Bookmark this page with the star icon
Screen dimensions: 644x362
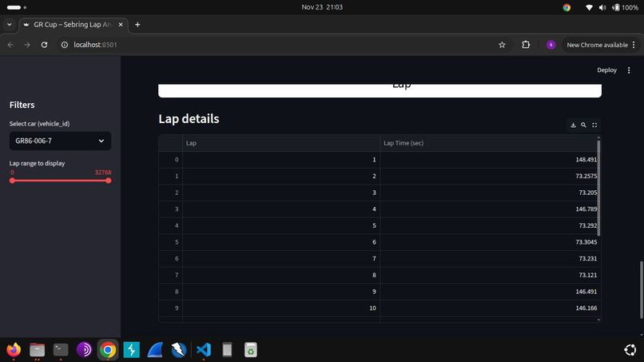pos(502,45)
